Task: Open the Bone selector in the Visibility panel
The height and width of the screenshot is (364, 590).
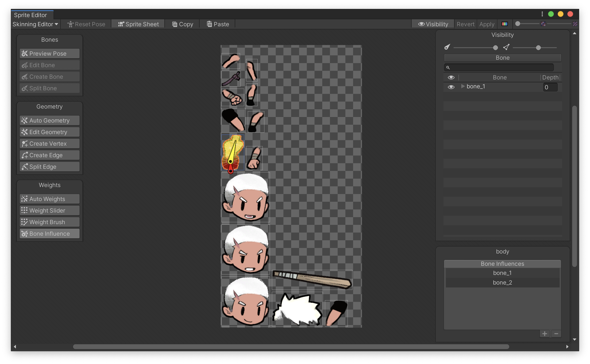Action: [x=502, y=58]
